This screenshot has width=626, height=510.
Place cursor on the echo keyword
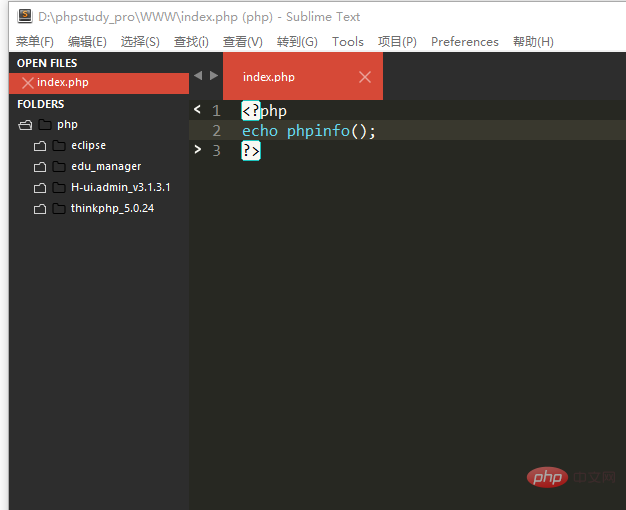click(x=260, y=131)
